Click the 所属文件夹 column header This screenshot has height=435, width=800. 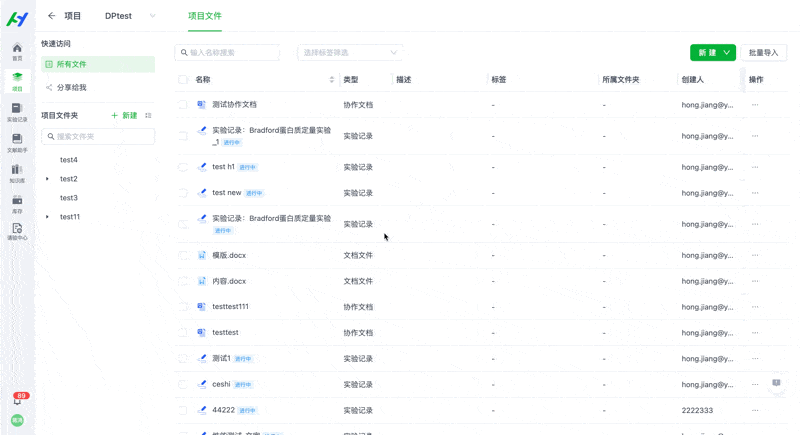coord(620,80)
